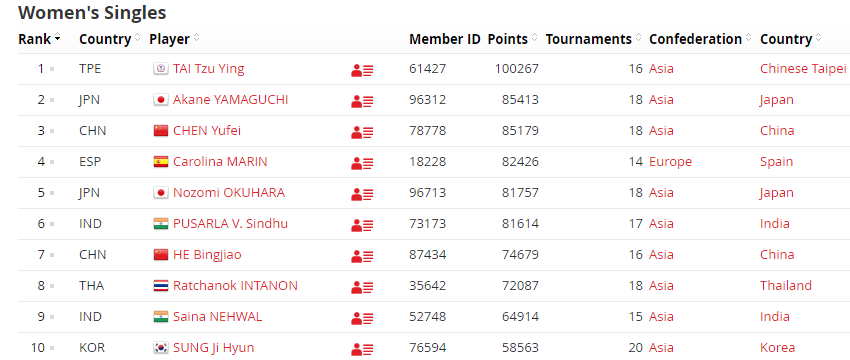
Task: Follow the Chinese Taipei country link
Action: [x=803, y=69]
